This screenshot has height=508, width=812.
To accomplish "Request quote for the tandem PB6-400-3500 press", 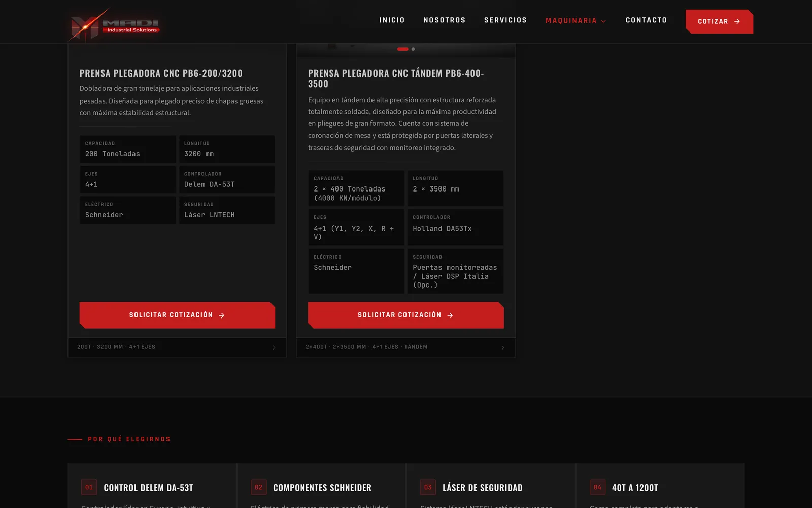I will [405, 315].
